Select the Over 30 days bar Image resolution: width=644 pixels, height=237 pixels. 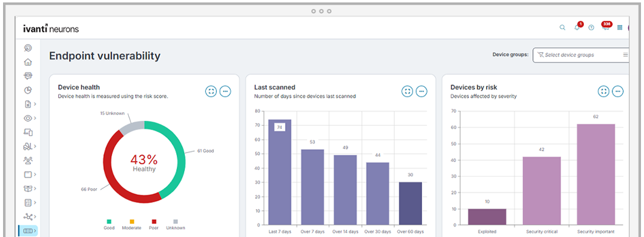click(377, 193)
